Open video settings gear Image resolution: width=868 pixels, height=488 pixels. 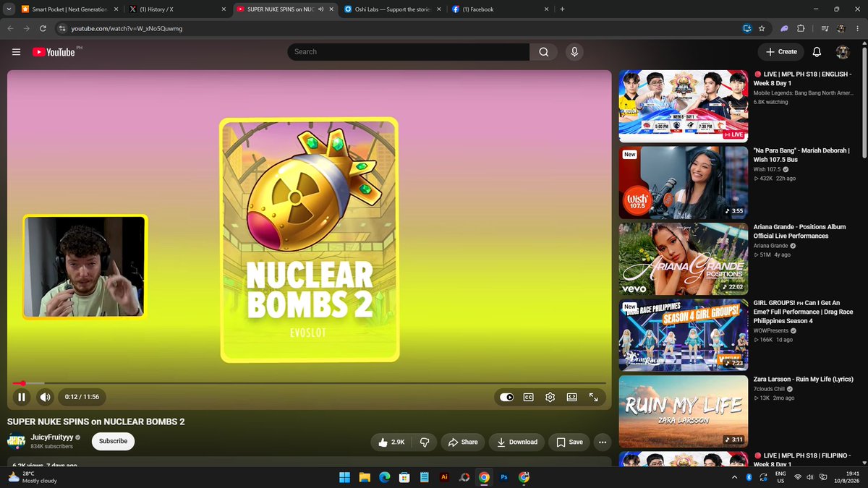click(x=550, y=397)
